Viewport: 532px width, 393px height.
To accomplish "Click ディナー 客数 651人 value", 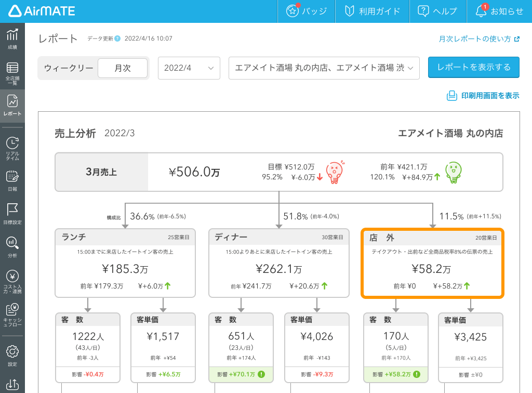I will point(241,336).
